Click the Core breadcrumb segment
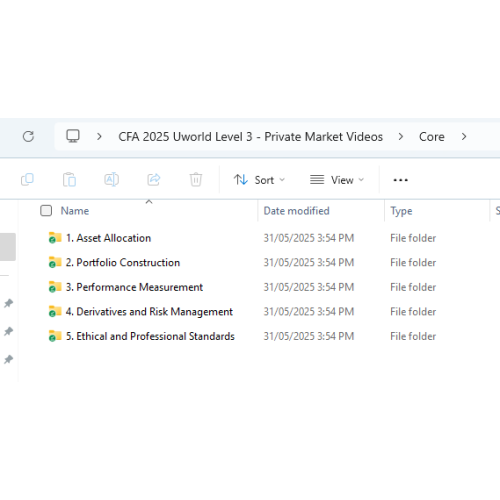 tap(432, 137)
